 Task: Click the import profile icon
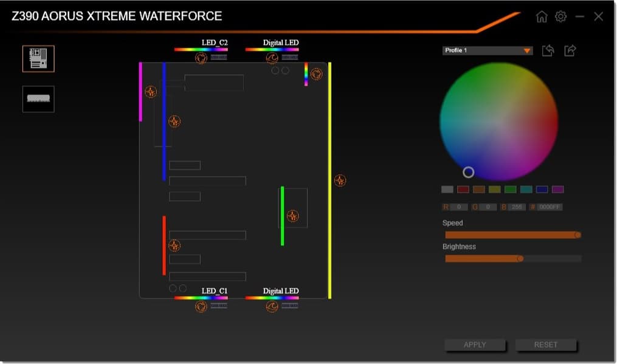click(548, 50)
